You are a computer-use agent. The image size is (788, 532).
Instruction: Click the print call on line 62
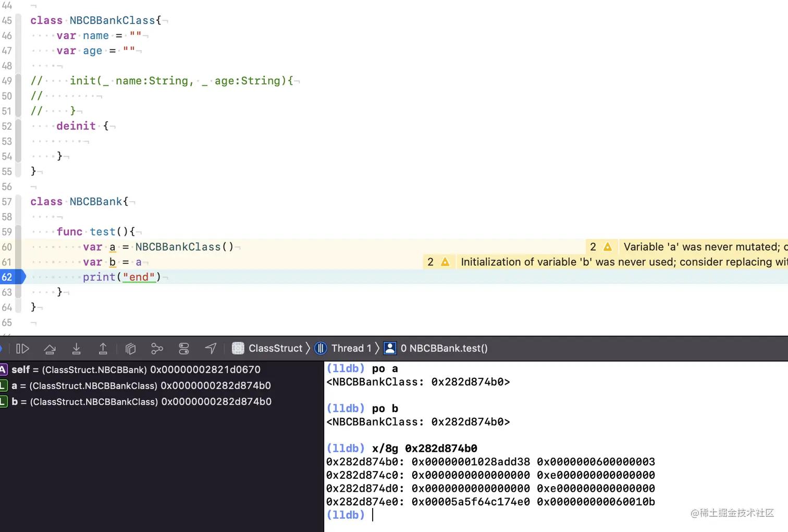[99, 277]
